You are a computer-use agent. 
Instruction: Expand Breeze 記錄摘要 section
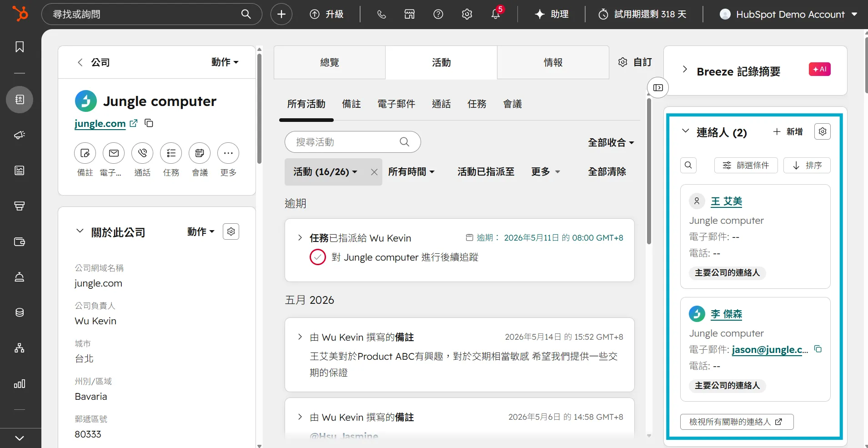[685, 70]
